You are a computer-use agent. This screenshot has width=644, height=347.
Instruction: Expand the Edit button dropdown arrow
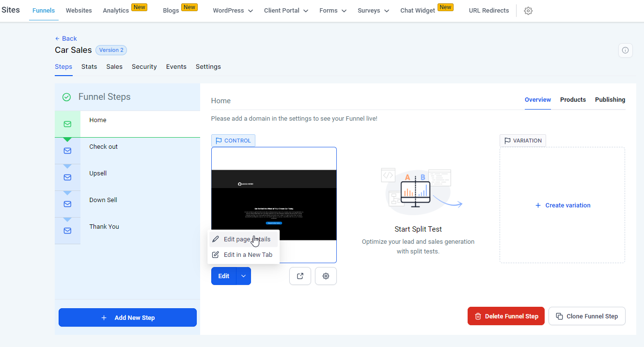[x=244, y=276]
